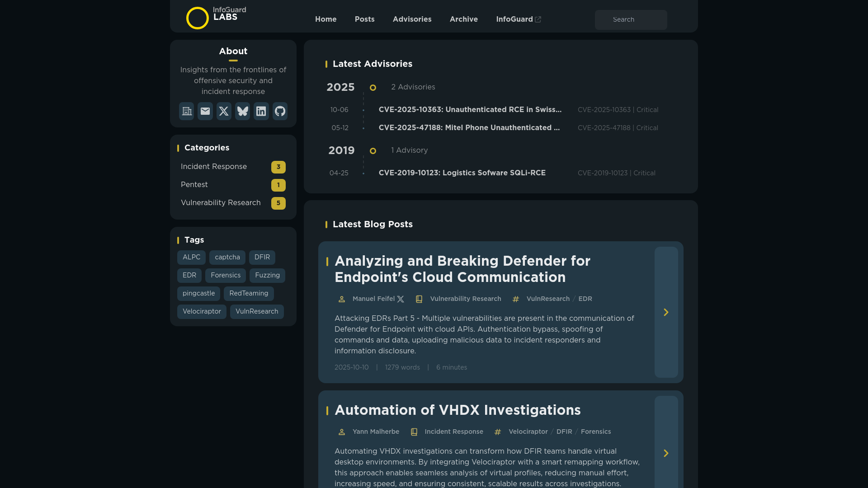Open the Automation of VHDX Investigations title
This screenshot has width=868, height=488.
458,410
